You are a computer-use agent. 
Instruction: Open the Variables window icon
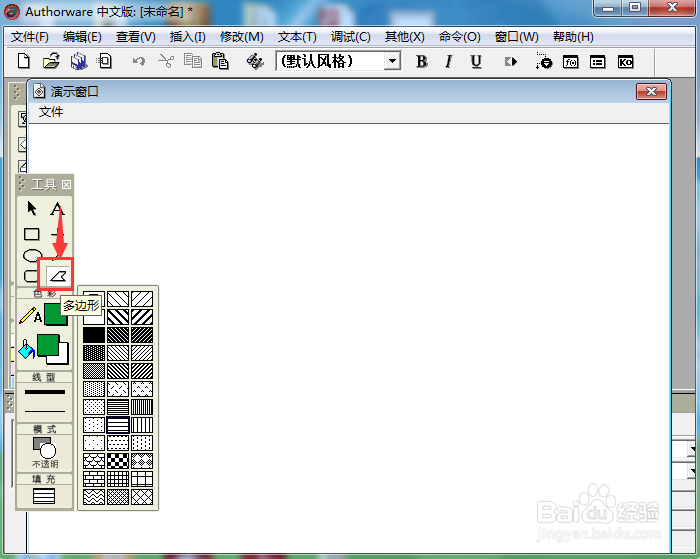click(598, 62)
